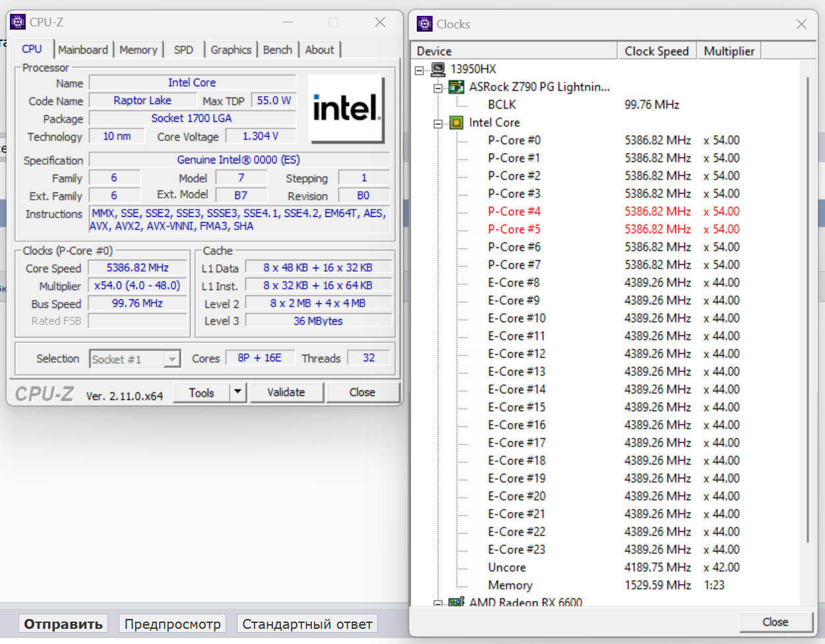The height and width of the screenshot is (644, 825).
Task: Click the Instructions list field
Action: coord(239,220)
